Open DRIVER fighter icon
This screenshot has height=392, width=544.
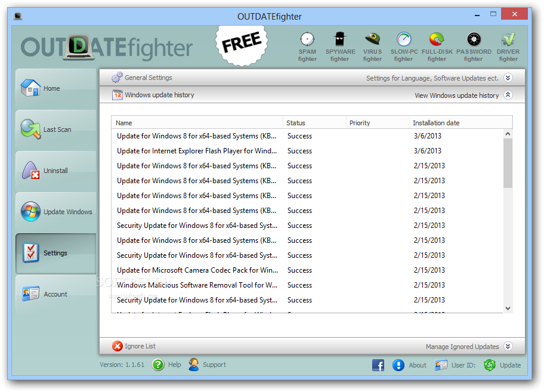coord(508,47)
